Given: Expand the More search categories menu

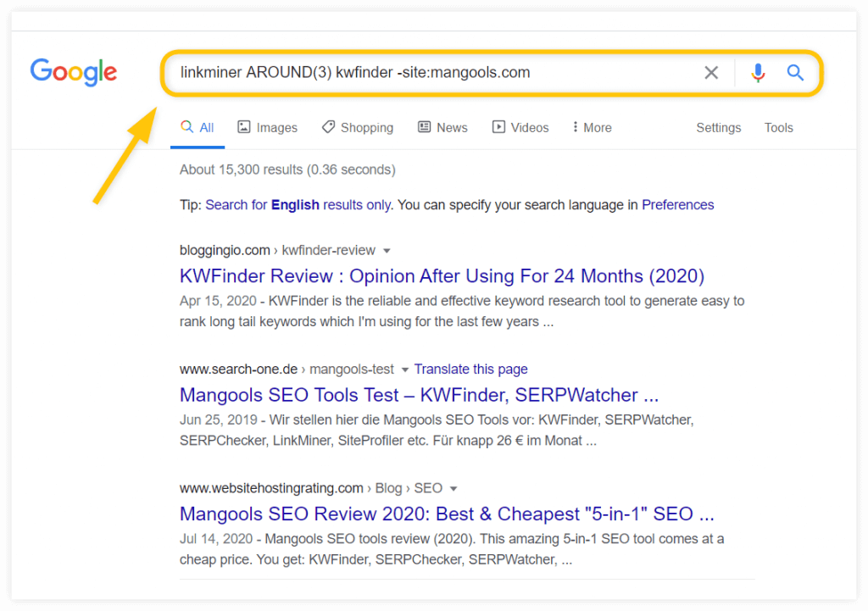Looking at the screenshot, I should [591, 127].
